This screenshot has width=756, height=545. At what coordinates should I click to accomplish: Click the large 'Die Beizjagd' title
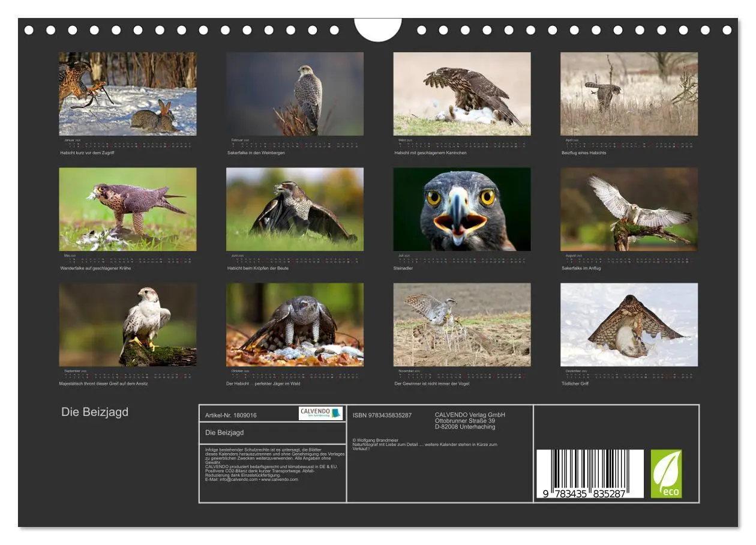click(x=95, y=412)
